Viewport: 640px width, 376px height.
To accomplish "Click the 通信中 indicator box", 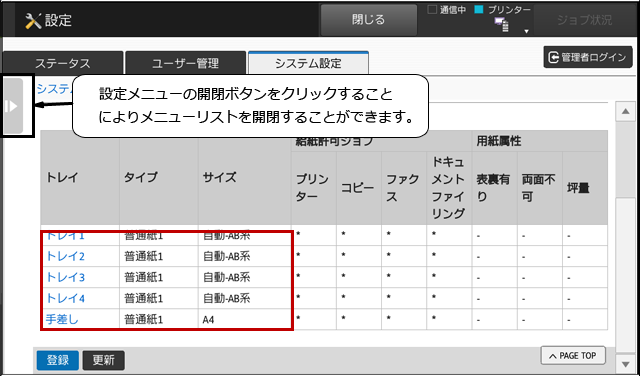I will (x=432, y=9).
